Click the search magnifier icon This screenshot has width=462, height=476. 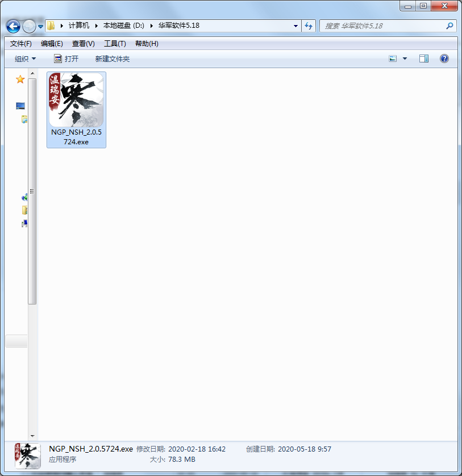[x=449, y=26]
